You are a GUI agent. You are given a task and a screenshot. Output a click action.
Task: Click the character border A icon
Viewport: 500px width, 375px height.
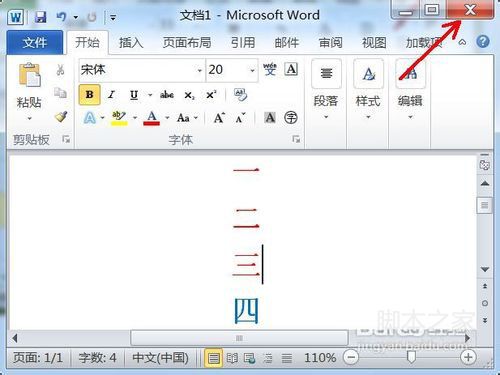tap(291, 69)
